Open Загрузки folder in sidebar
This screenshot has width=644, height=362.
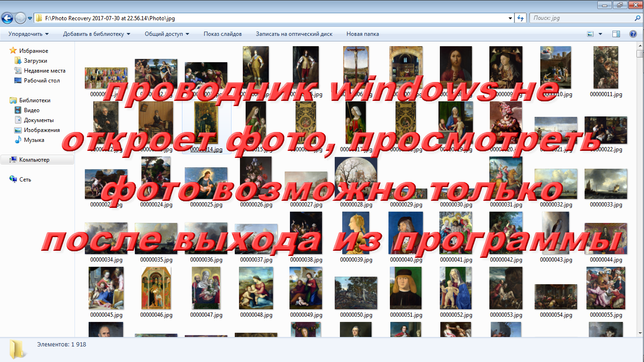pos(35,61)
